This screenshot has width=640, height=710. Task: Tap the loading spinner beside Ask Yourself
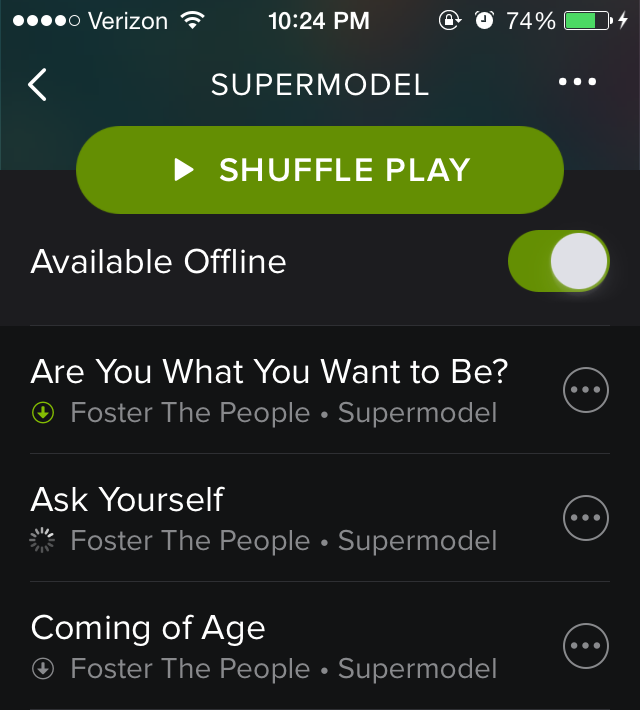coord(43,541)
